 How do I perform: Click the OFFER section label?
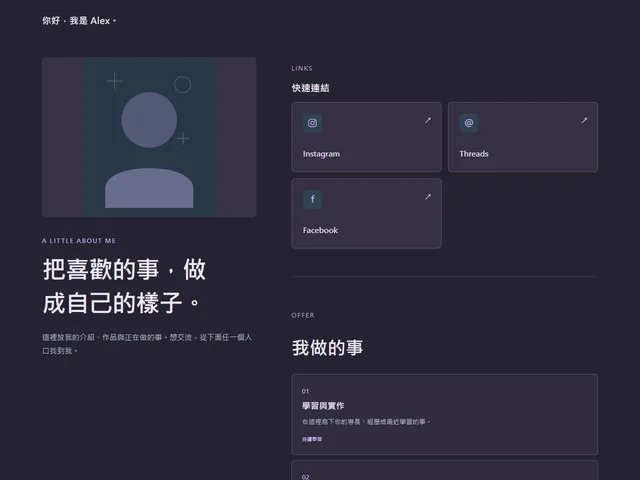pos(303,315)
